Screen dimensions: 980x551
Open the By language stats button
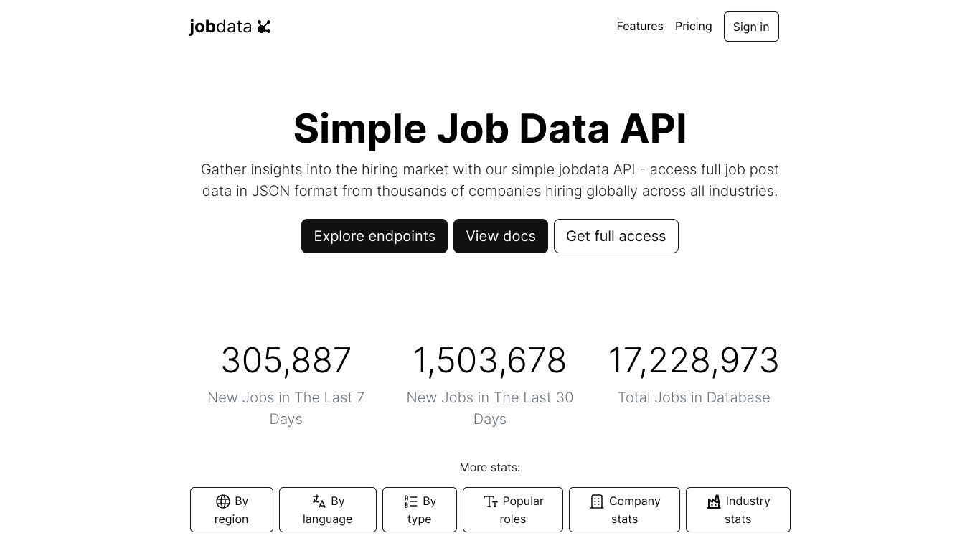tap(328, 510)
